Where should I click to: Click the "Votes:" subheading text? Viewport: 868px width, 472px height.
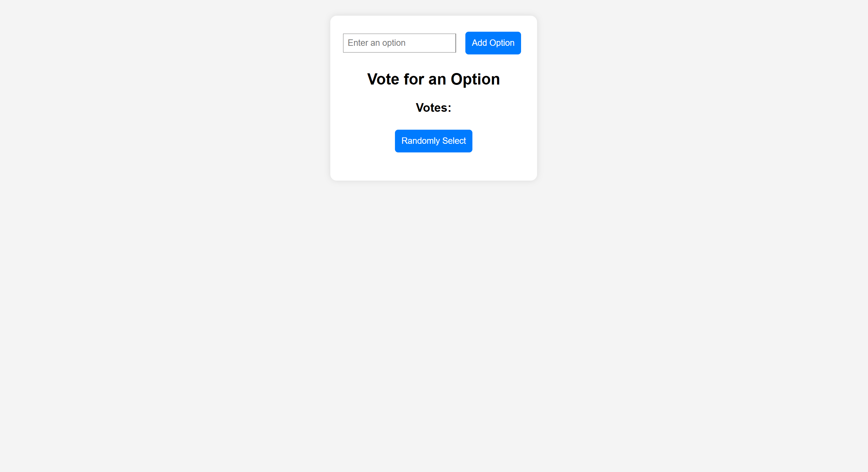pyautogui.click(x=433, y=108)
